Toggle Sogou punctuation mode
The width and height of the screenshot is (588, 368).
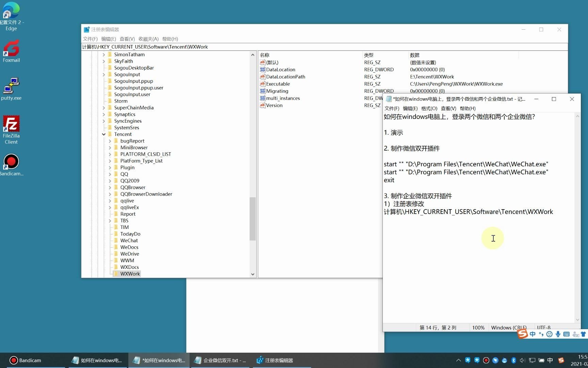click(x=541, y=334)
